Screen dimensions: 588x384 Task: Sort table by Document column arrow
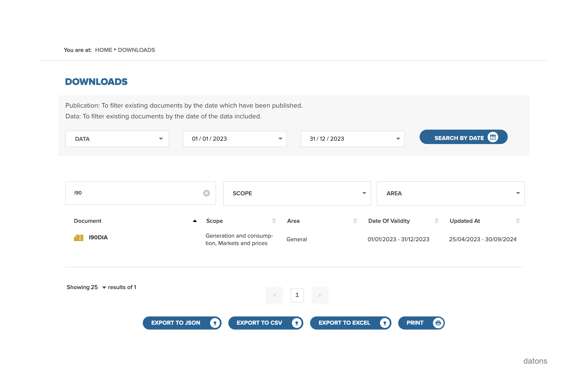point(195,221)
